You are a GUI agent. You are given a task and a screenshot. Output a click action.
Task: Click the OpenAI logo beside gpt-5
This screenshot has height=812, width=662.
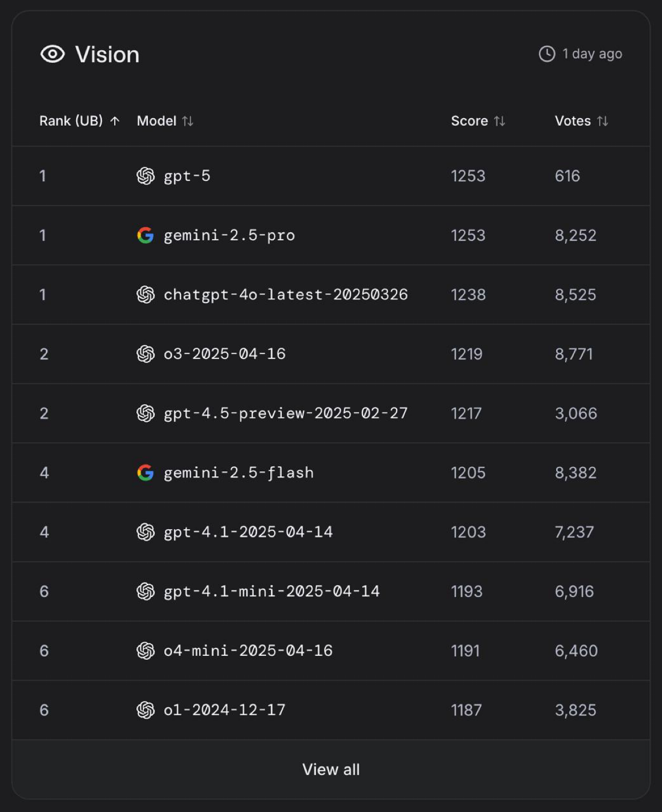tap(146, 176)
